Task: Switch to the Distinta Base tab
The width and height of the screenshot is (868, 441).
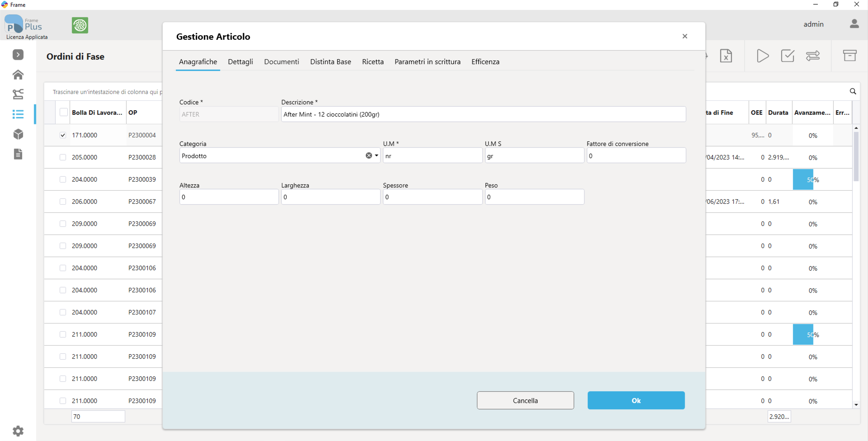Action: tap(330, 62)
